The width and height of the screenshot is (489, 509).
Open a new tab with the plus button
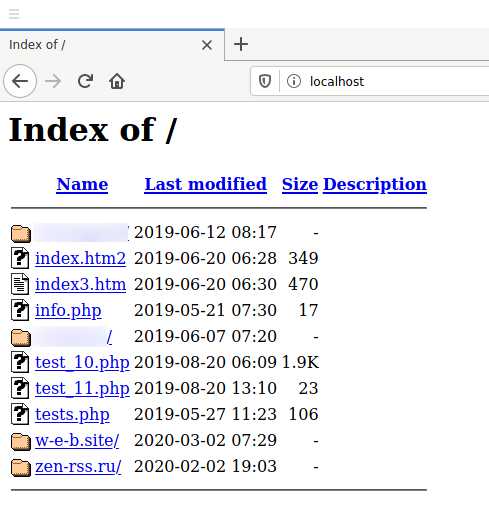tap(241, 44)
